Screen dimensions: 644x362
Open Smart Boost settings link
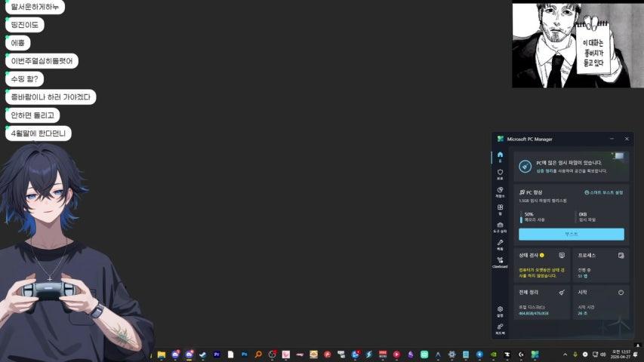[x=604, y=192]
